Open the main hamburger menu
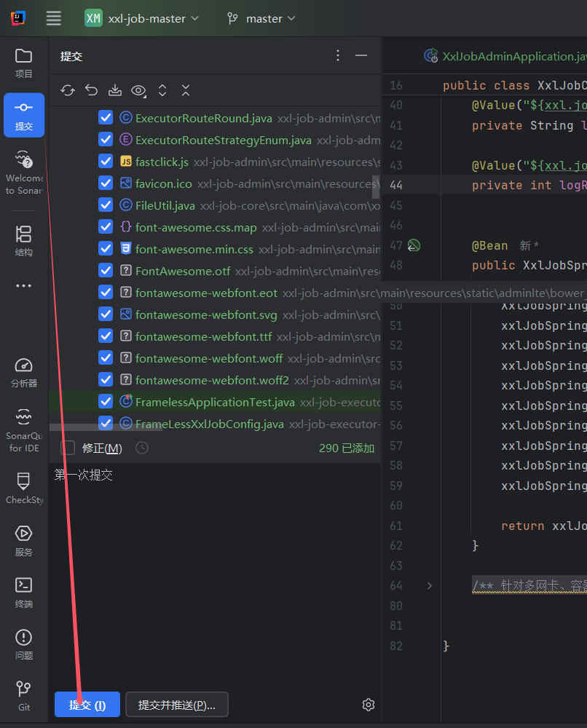This screenshot has height=728, width=587. pyautogui.click(x=54, y=19)
